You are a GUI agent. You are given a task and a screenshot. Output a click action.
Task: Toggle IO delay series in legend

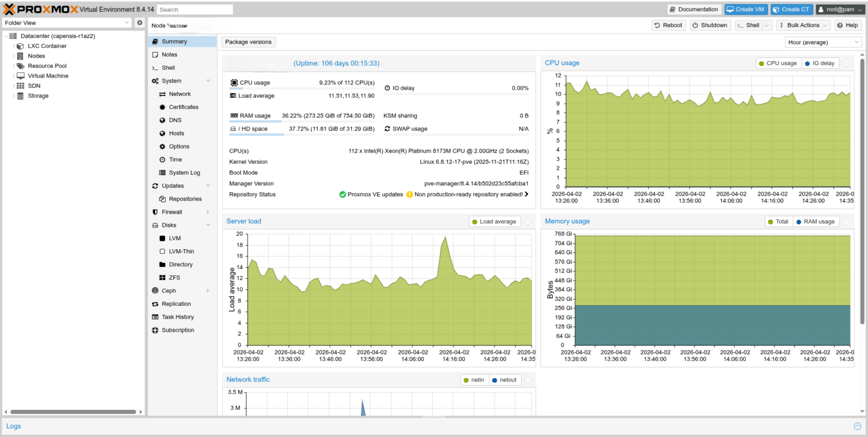[x=820, y=63]
